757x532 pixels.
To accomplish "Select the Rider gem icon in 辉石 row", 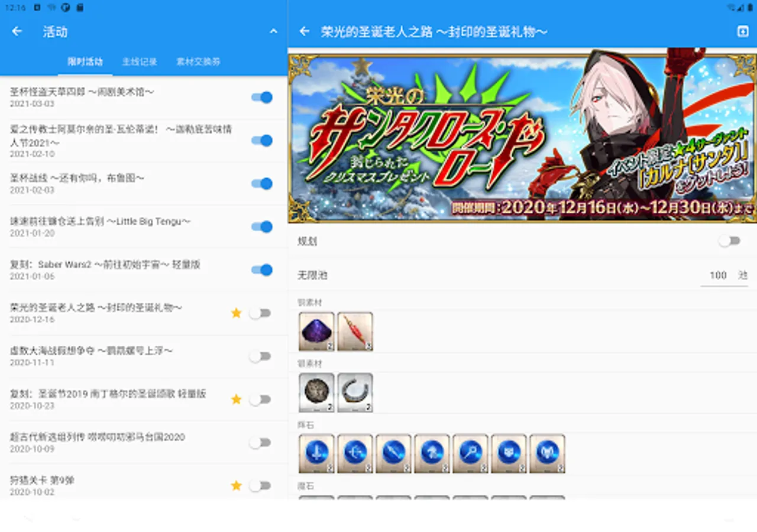I will coord(432,454).
